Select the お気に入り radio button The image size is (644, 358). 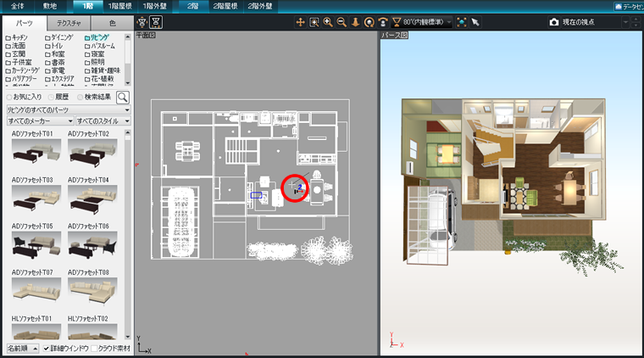tap(9, 98)
